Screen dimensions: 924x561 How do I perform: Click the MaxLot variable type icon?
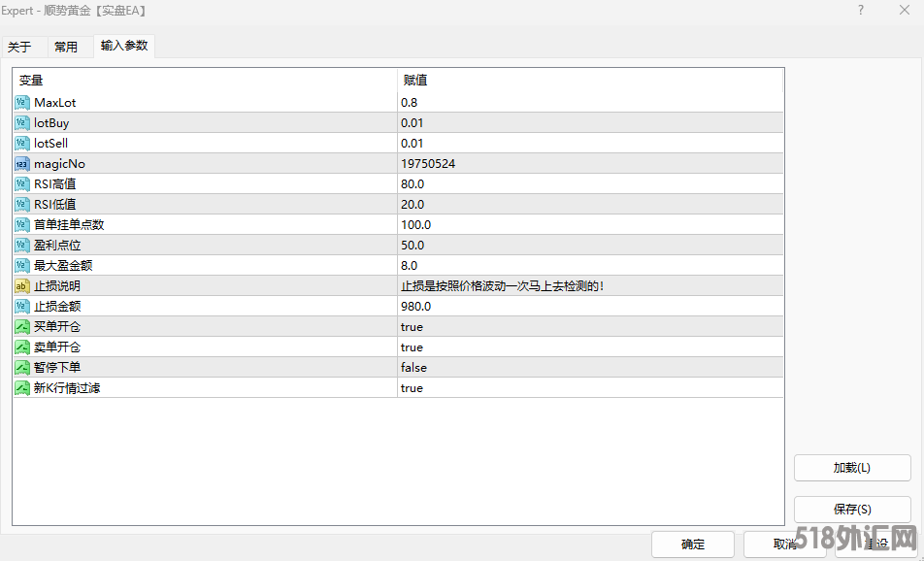tap(22, 103)
